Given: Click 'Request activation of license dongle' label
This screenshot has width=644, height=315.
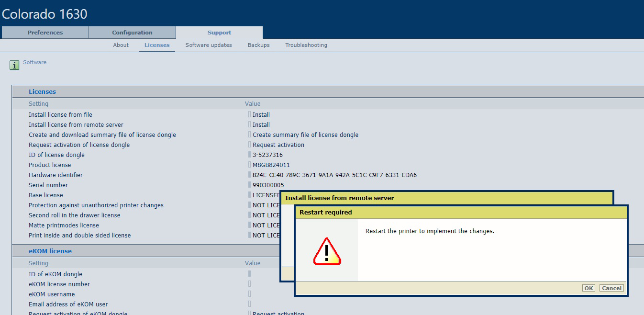Looking at the screenshot, I should click(79, 145).
